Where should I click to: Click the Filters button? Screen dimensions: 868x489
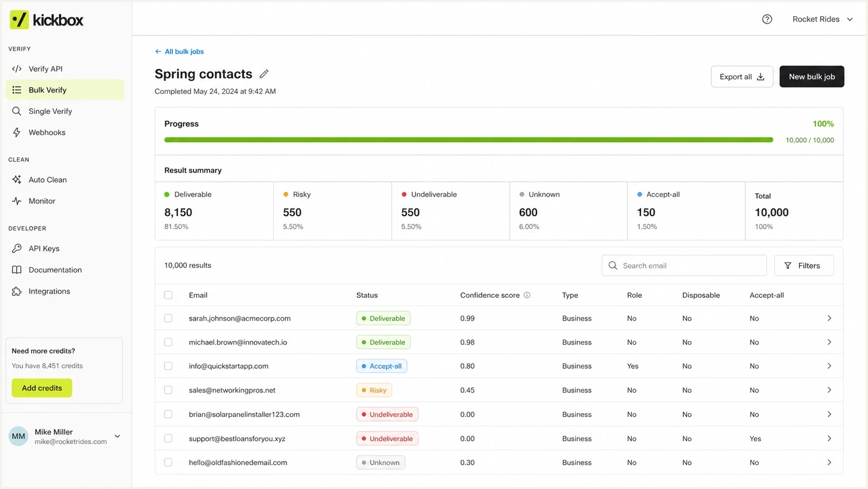(804, 266)
